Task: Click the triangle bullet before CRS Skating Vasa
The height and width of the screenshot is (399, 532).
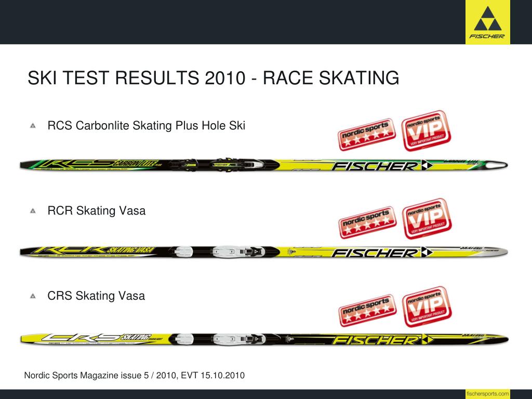Action: pos(33,296)
